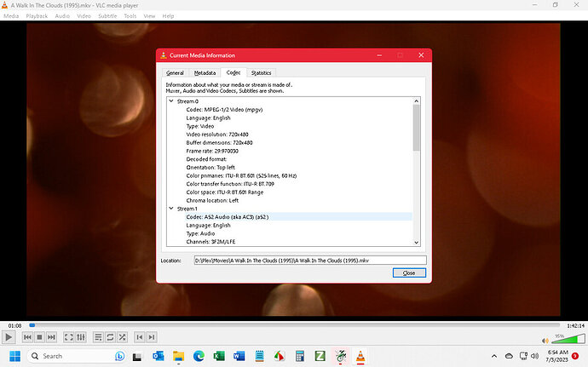Open the Windows Start menu

coord(14,356)
